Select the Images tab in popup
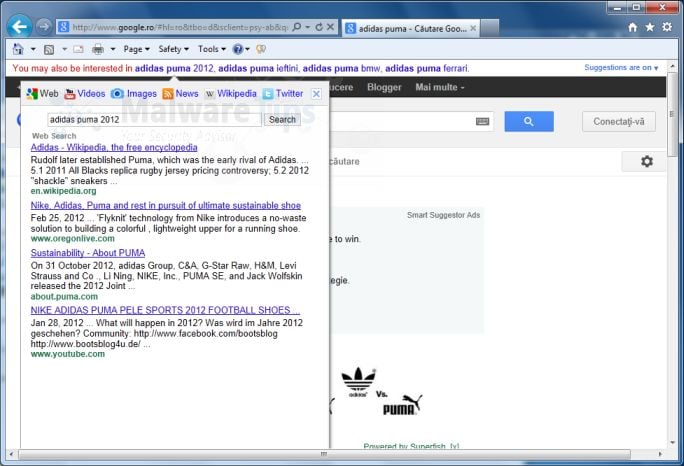684x466 pixels. 133,94
